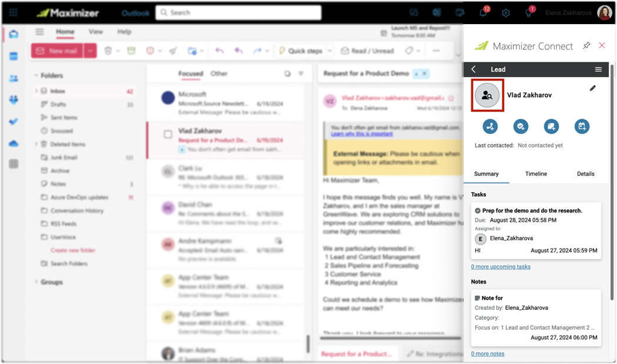Click '0 more upcoming tasks' link
617x364 pixels.
[x=501, y=267]
